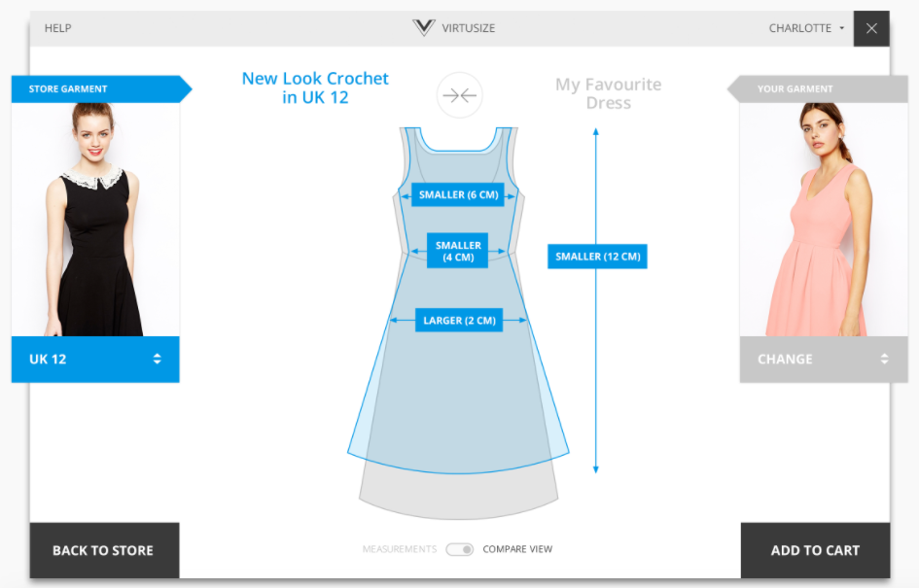The image size is (919, 588).
Task: Click the My Favourite Dress title
Action: [x=609, y=93]
